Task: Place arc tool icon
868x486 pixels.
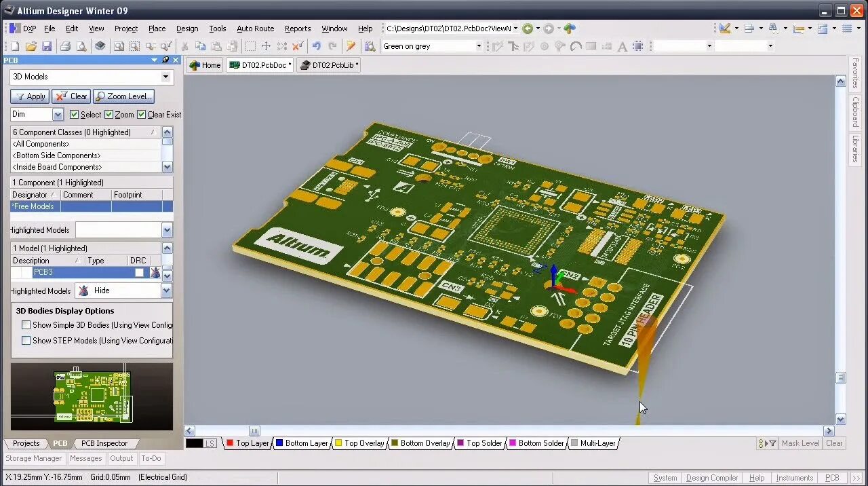Action: click(x=576, y=46)
